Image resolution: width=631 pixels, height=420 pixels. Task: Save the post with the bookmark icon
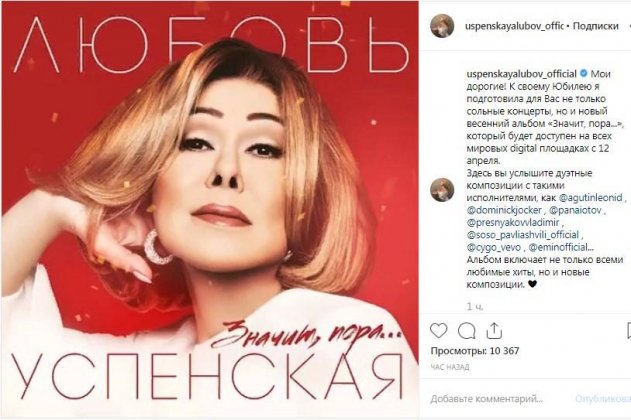click(629, 331)
